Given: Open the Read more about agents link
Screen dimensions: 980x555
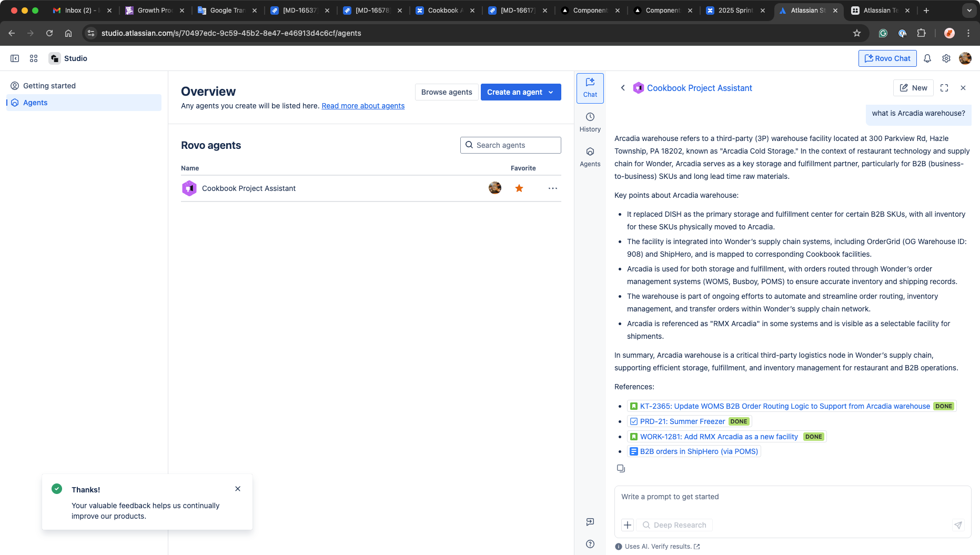Looking at the screenshot, I should (363, 106).
